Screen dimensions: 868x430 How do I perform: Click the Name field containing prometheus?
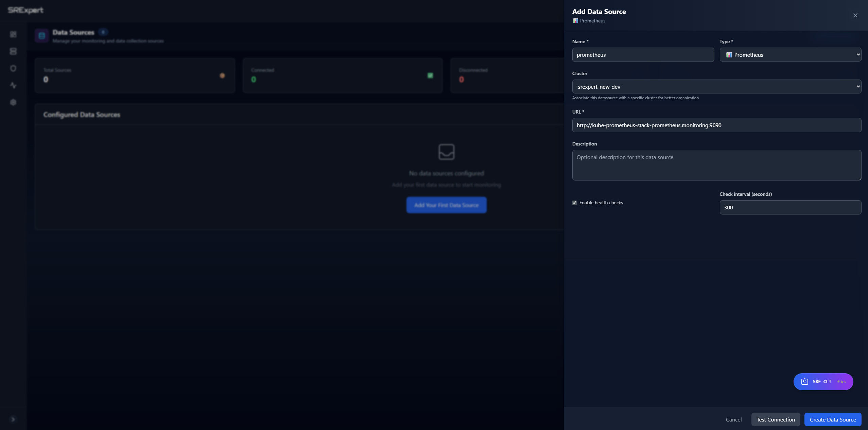coord(643,55)
